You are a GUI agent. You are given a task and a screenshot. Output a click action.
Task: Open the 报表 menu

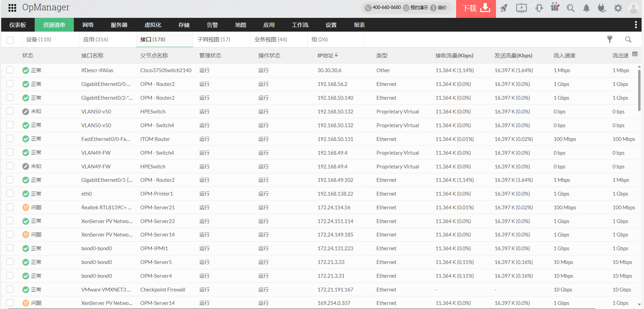tap(359, 25)
